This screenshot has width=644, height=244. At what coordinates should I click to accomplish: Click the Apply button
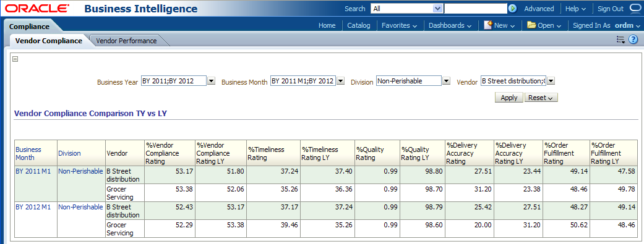[x=509, y=98]
